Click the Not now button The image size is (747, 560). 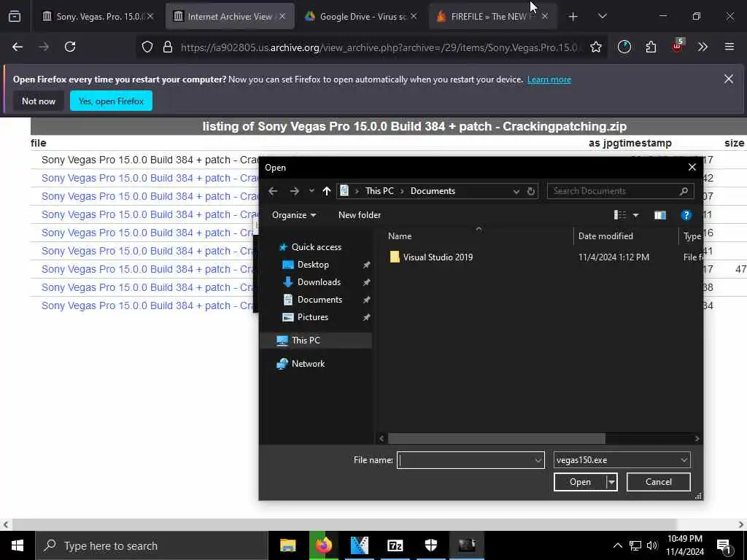[39, 101]
